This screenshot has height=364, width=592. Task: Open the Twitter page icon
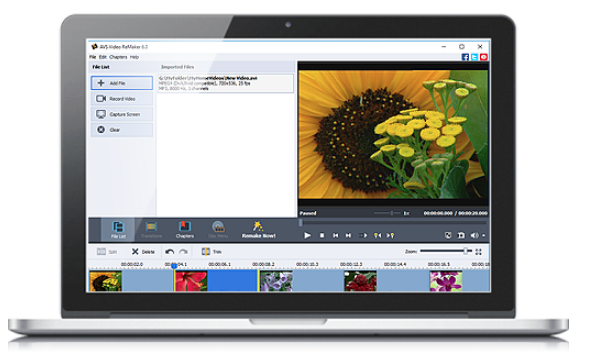tap(474, 57)
